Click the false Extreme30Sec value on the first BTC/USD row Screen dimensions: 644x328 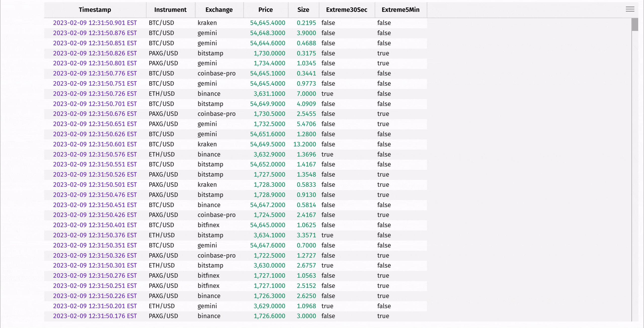329,23
